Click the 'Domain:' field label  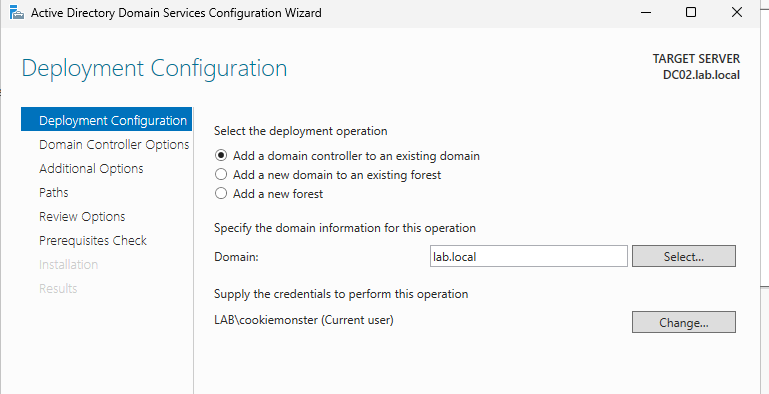tap(236, 256)
